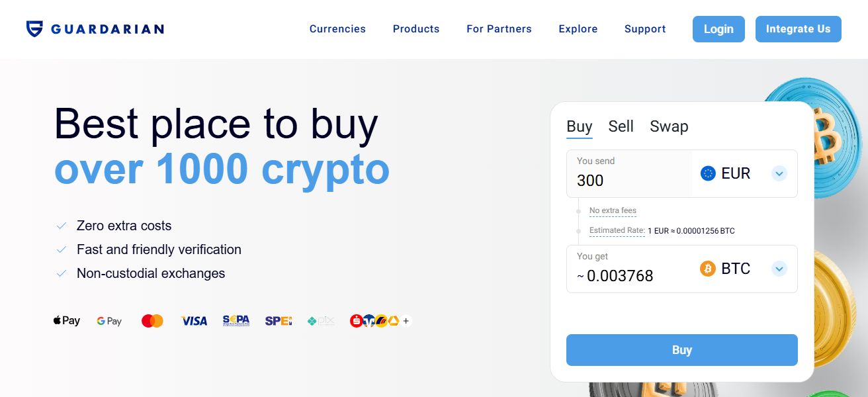868x397 pixels.
Task: Open the Products navigation menu
Action: point(416,29)
